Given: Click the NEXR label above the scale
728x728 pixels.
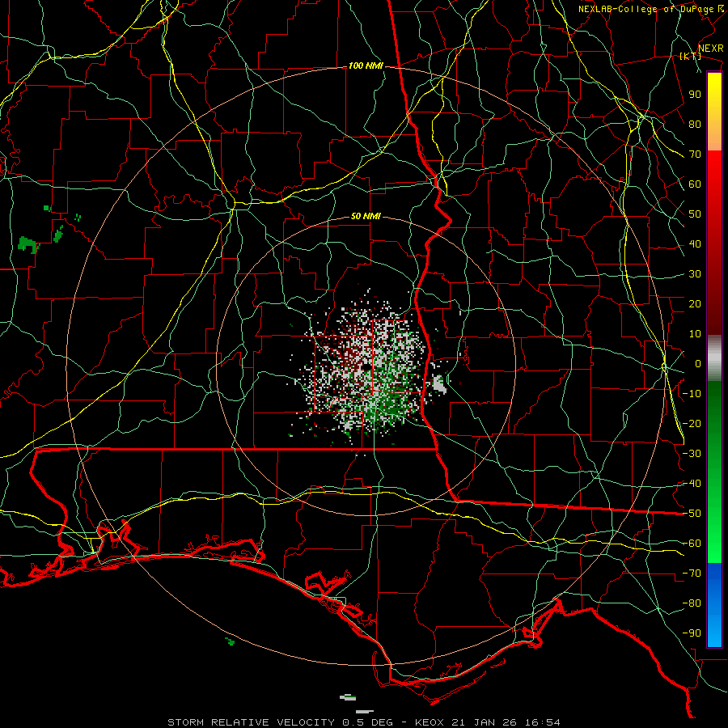Looking at the screenshot, I should coord(710,49).
